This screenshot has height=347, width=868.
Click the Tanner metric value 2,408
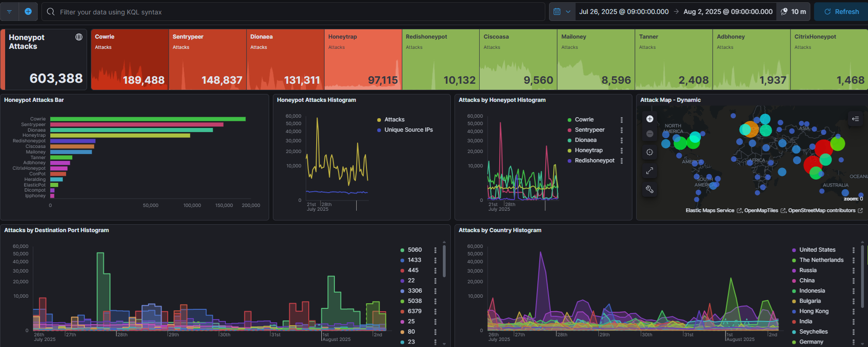[x=693, y=80]
